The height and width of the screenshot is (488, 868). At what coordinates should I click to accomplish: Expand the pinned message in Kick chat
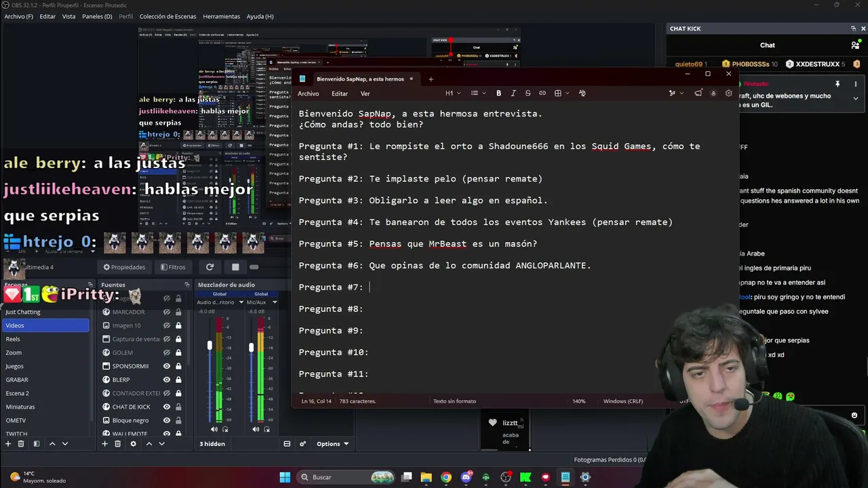tap(855, 98)
